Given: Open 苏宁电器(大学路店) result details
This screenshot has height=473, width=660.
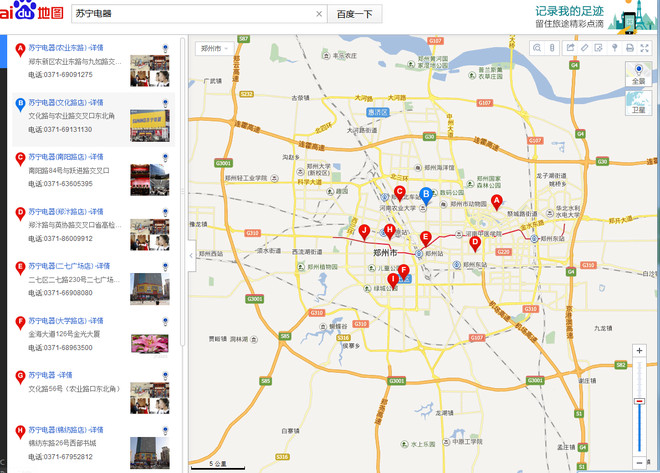Looking at the screenshot, I should (x=66, y=320).
